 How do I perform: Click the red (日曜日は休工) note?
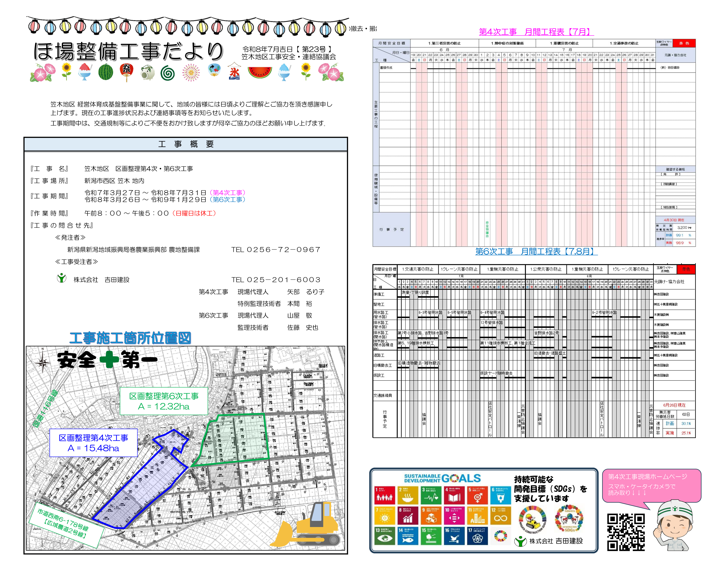pyautogui.click(x=194, y=213)
